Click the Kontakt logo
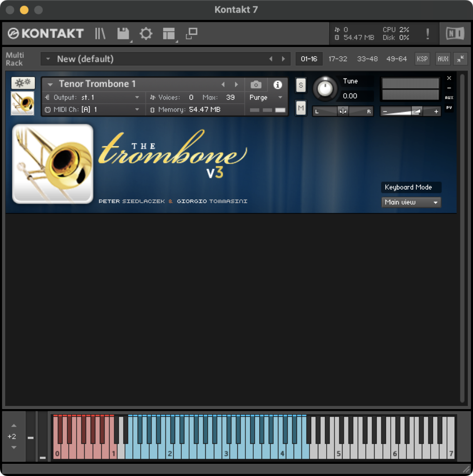 click(46, 33)
